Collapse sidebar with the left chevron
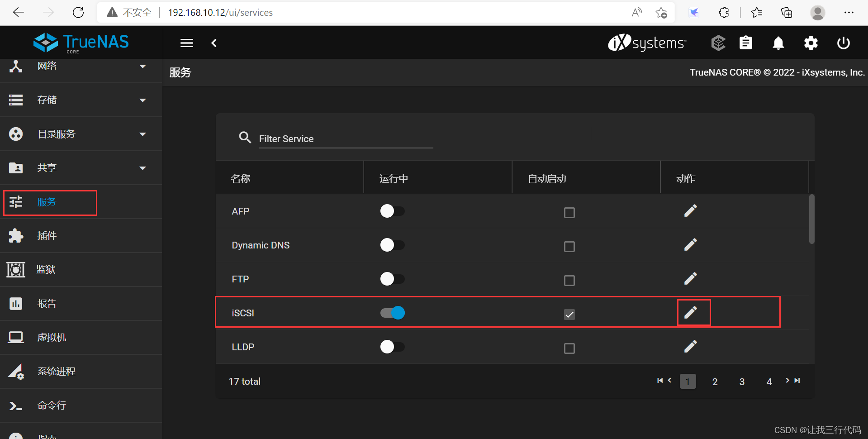Viewport: 868px width, 439px height. [x=214, y=43]
